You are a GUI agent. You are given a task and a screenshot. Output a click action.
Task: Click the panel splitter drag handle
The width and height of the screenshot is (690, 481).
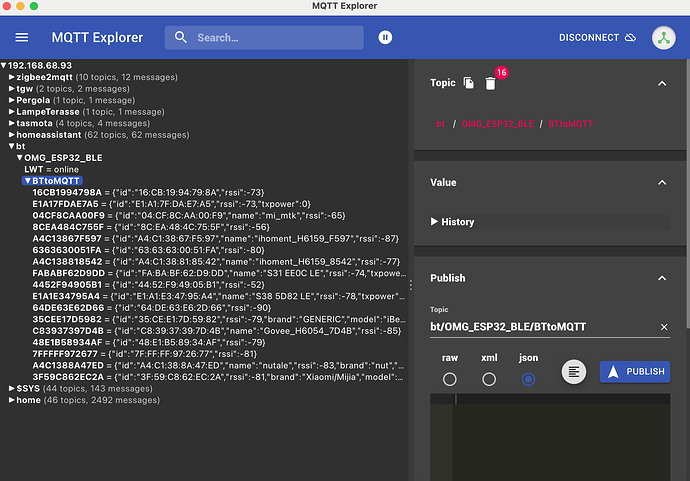pos(411,285)
